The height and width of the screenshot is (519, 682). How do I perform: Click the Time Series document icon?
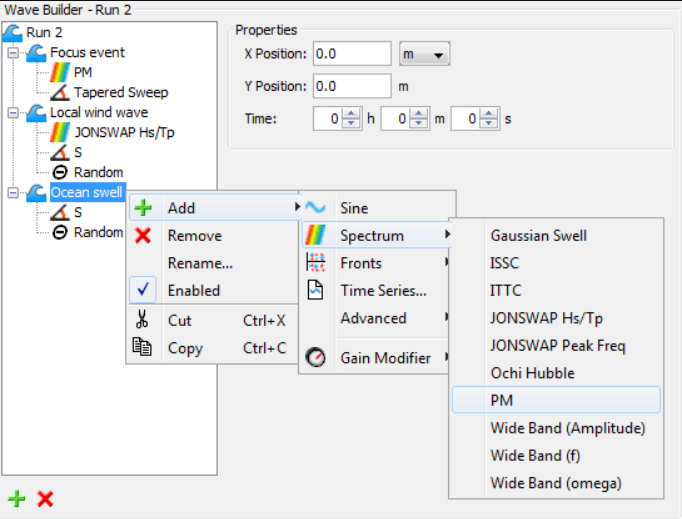click(x=315, y=290)
